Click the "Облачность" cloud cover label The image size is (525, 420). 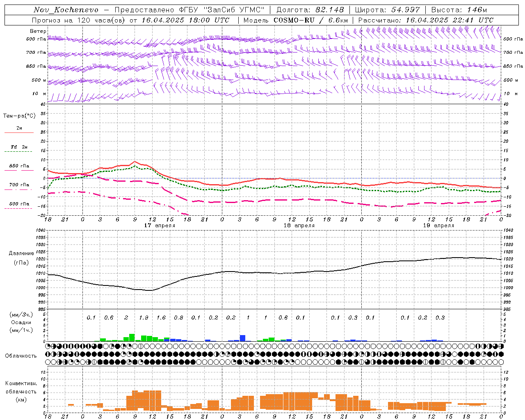[x=21, y=356]
